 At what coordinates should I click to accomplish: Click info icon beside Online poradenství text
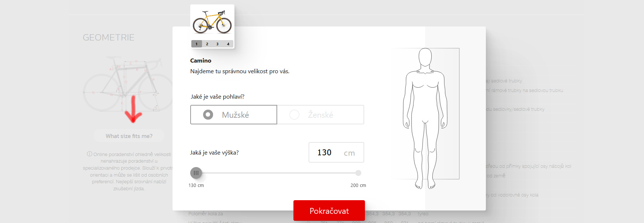[x=89, y=154]
